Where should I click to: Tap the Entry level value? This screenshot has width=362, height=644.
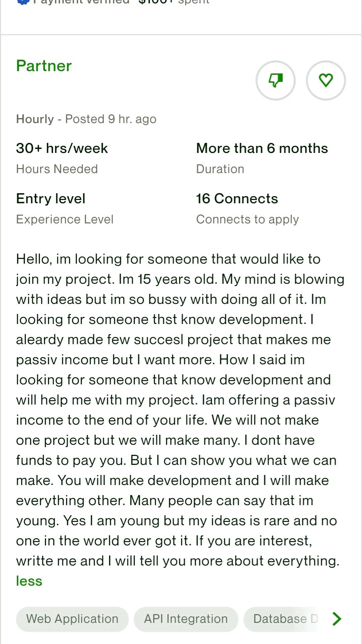pyautogui.click(x=51, y=199)
